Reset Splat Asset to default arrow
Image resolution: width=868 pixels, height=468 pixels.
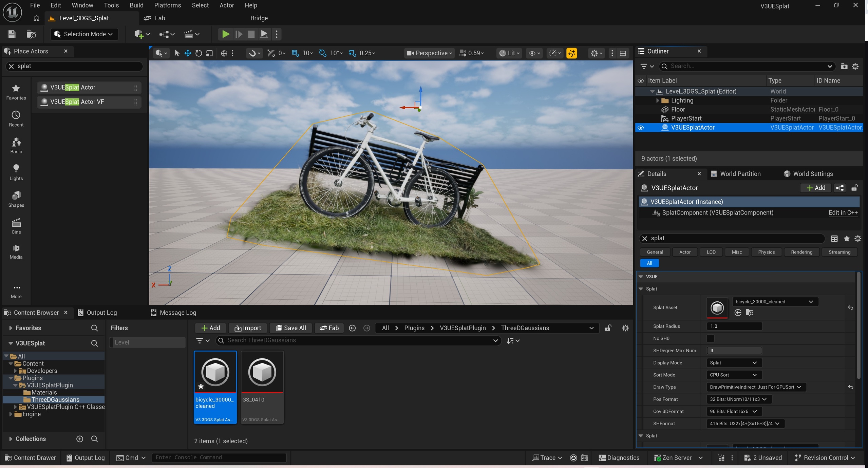click(850, 307)
